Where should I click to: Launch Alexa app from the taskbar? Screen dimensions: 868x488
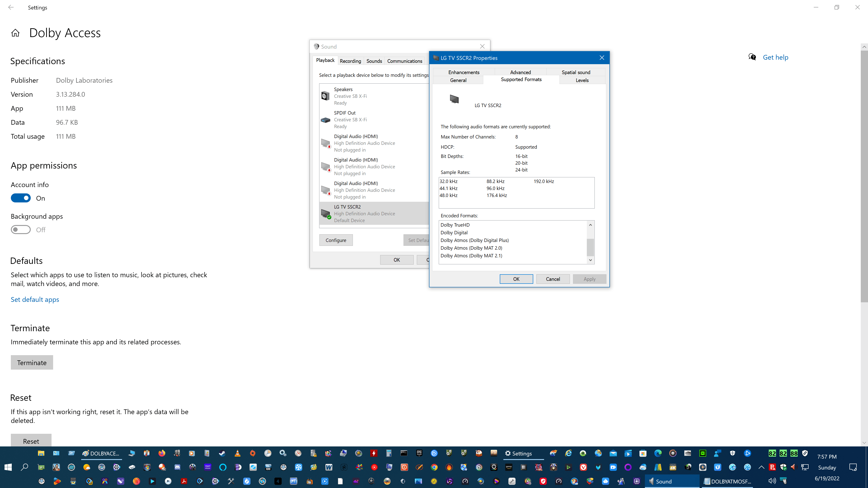pyautogui.click(x=223, y=467)
